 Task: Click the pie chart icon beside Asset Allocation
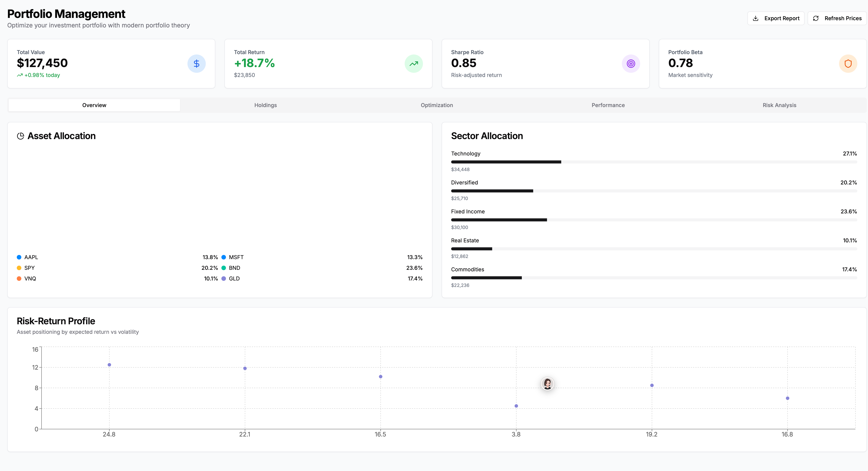coord(21,136)
